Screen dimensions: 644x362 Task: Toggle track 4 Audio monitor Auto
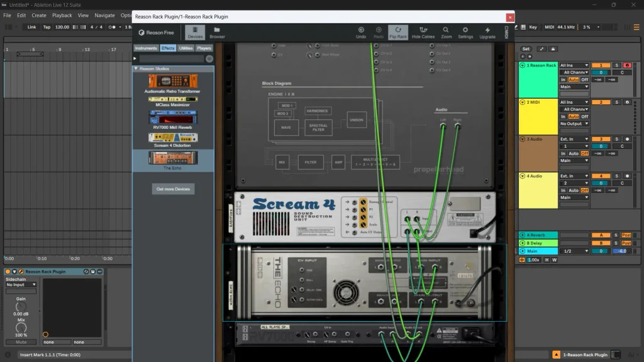(x=574, y=190)
